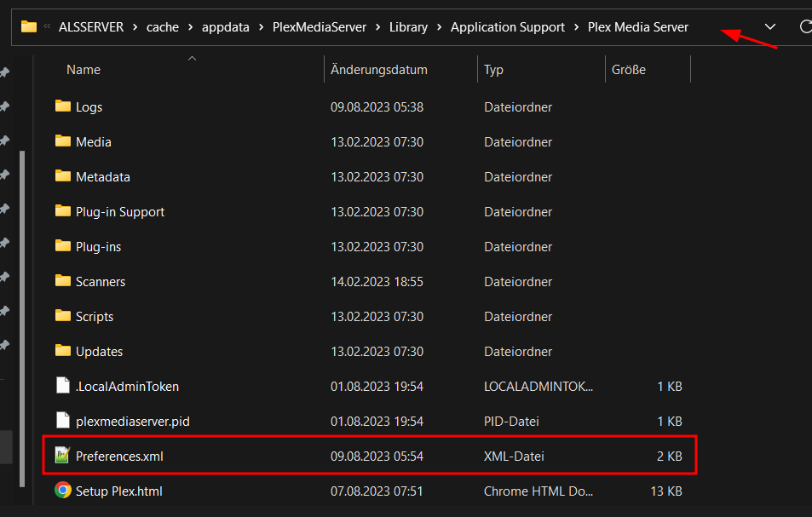Open chevron menu after cache breadcrumb

pos(191,27)
